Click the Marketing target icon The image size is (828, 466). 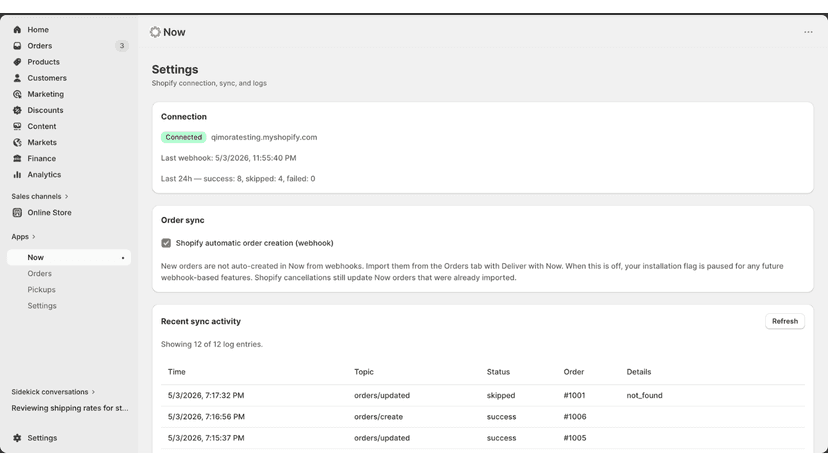[x=17, y=94]
